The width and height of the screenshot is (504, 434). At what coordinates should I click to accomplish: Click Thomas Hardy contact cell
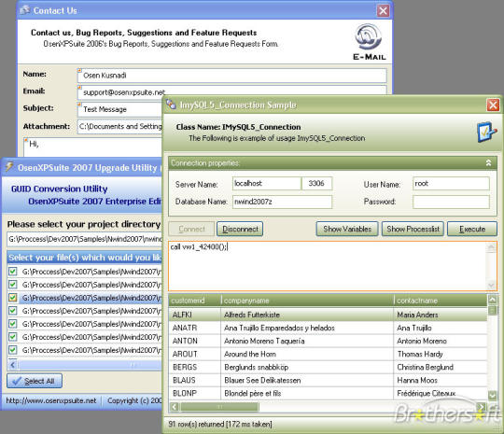click(x=441, y=355)
